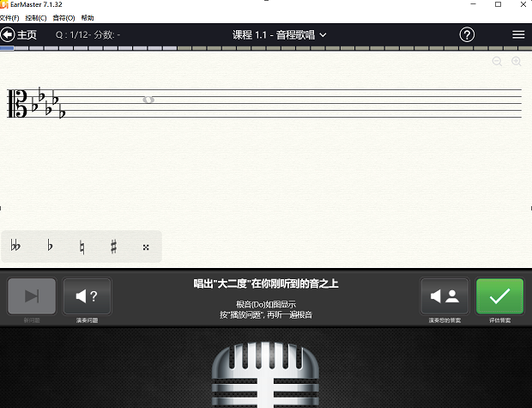
Task: Click the zoom out magnifier icon
Action: (x=497, y=62)
